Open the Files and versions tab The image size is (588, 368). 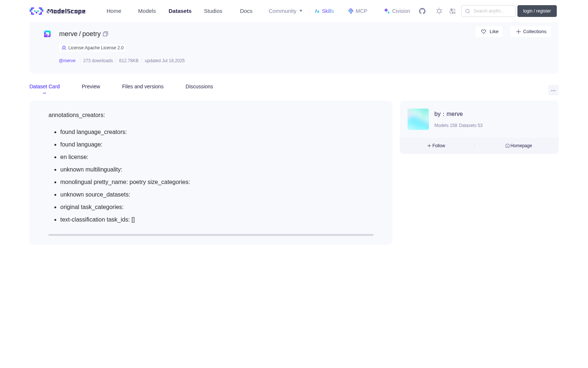(x=143, y=86)
